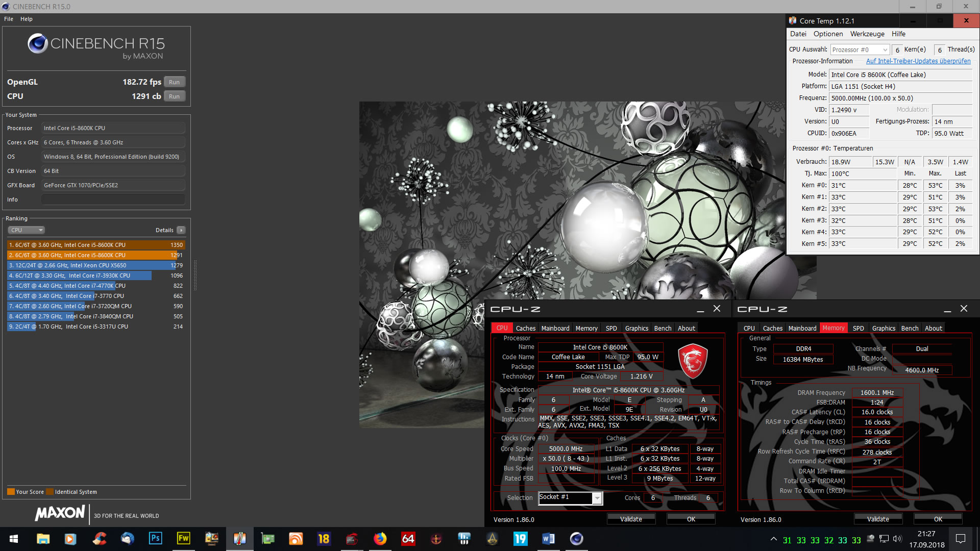Open the Ranking CPU dropdown
This screenshot has width=980, height=551.
[27, 230]
